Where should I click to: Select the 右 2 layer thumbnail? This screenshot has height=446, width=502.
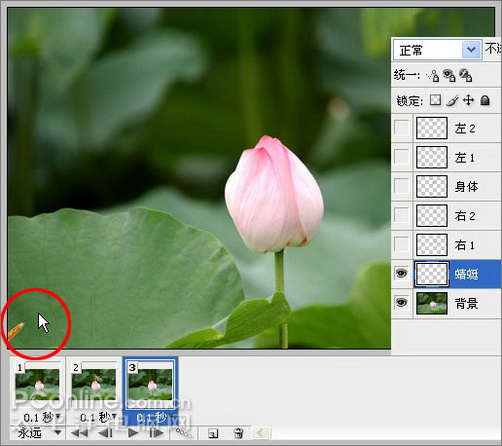click(x=432, y=216)
